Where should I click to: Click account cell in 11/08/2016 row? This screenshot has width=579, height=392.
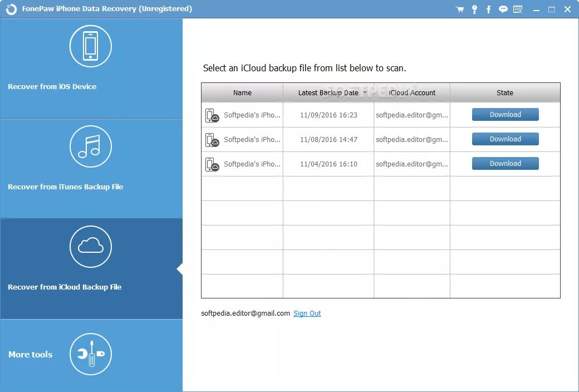point(412,139)
